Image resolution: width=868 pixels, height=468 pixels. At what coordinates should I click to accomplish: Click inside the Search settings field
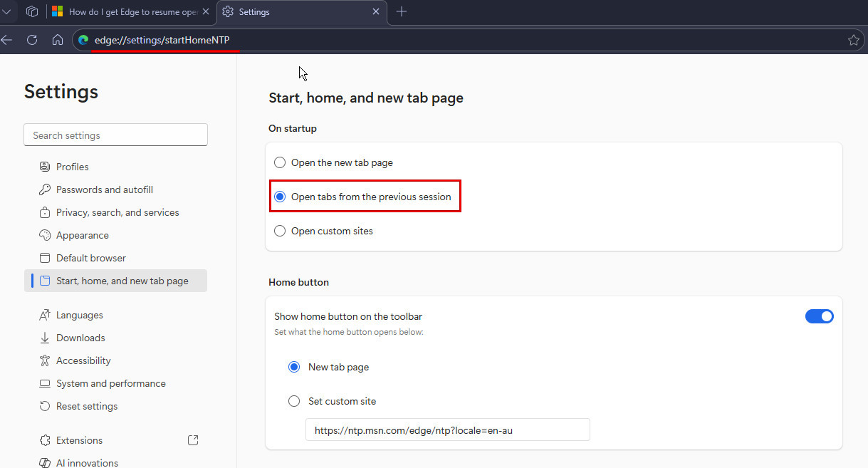(115, 135)
